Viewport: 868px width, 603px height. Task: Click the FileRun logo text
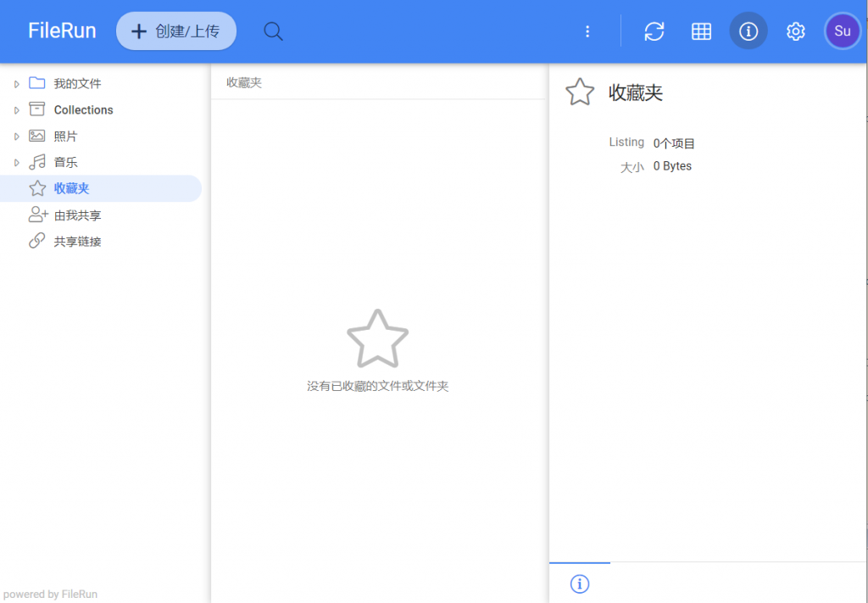pyautogui.click(x=62, y=31)
